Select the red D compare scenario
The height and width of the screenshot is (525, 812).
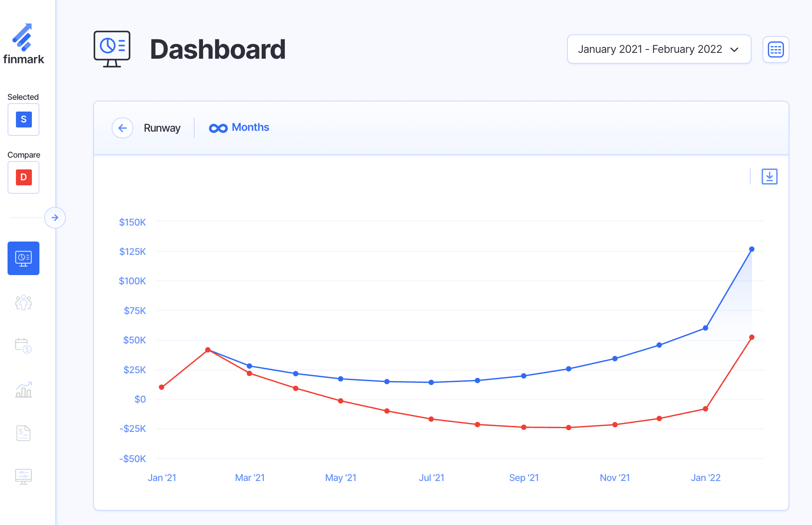coord(23,177)
